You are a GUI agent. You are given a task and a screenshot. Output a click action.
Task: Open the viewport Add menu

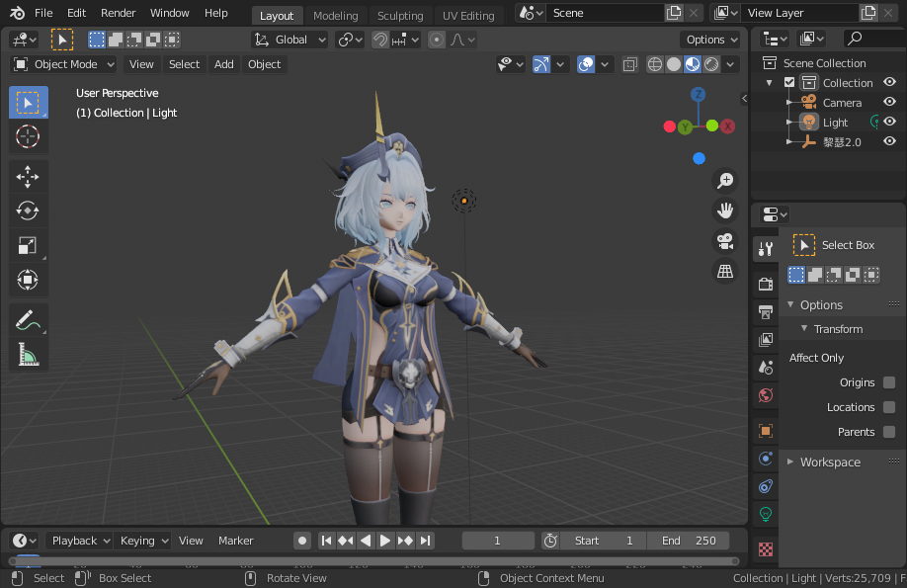pyautogui.click(x=224, y=64)
